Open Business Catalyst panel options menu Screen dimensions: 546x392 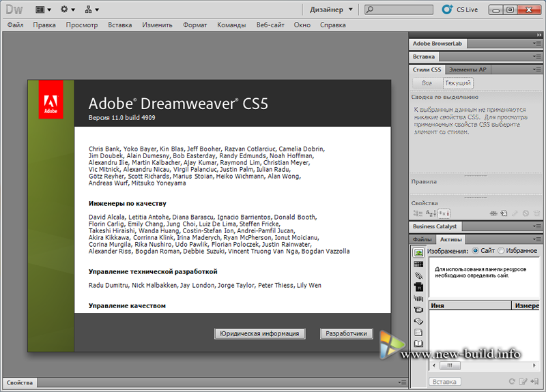pyautogui.click(x=537, y=226)
